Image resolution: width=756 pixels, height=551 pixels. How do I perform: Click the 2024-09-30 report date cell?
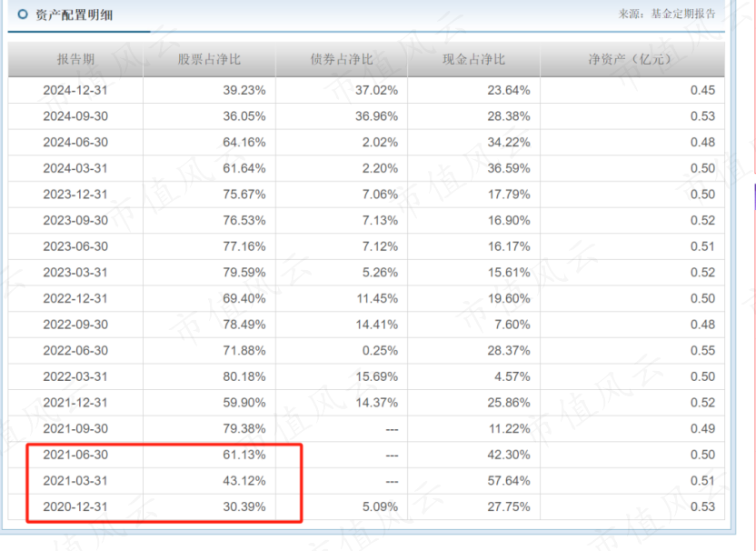point(75,116)
